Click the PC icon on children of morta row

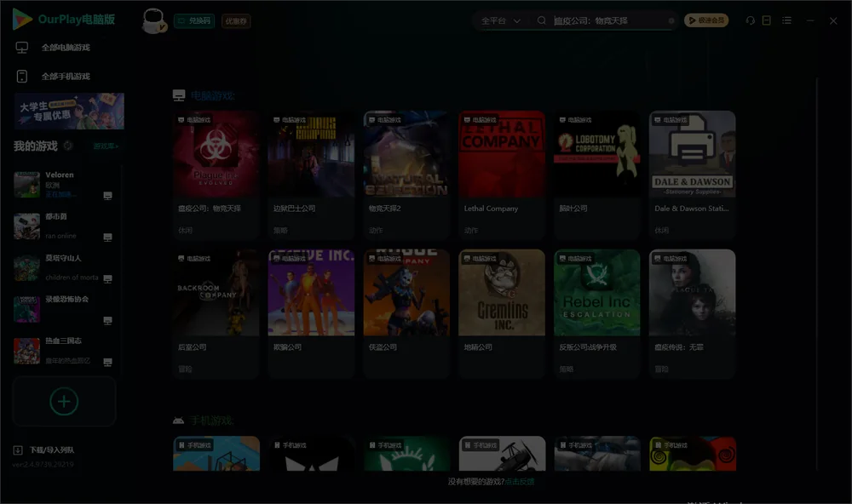coord(107,278)
